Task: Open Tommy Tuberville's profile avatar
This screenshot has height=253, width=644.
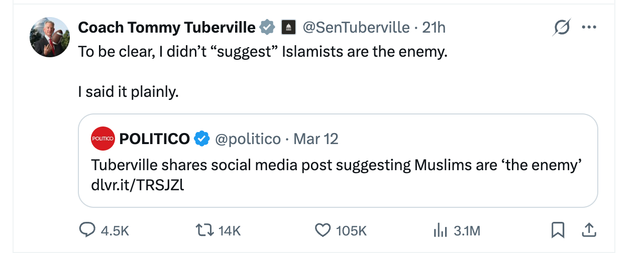Action: pos(49,37)
